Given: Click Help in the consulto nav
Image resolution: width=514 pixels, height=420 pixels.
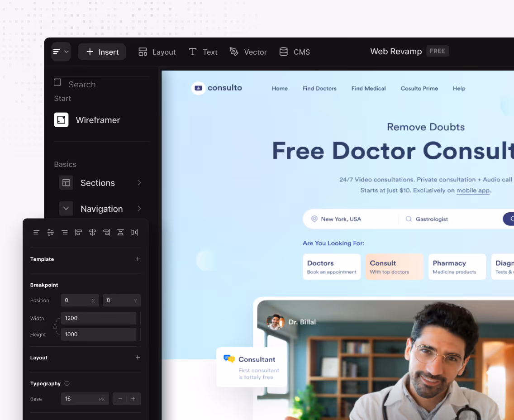Looking at the screenshot, I should (x=459, y=89).
